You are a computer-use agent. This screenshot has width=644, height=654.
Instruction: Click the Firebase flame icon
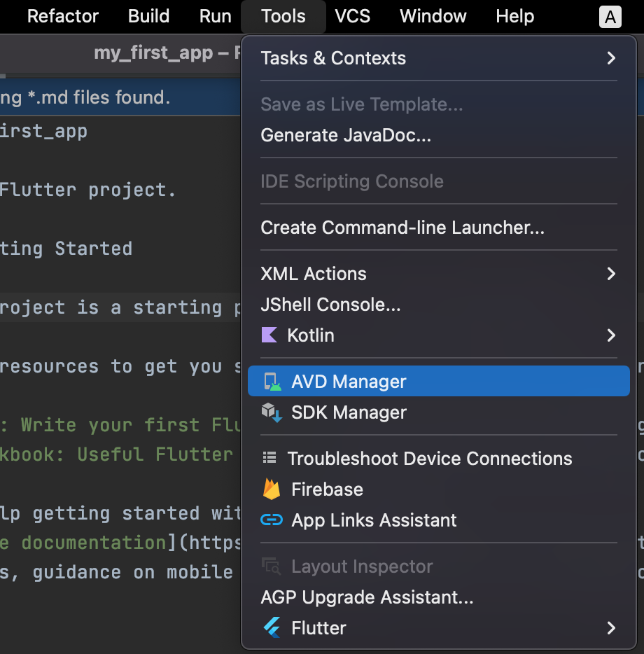tap(272, 489)
